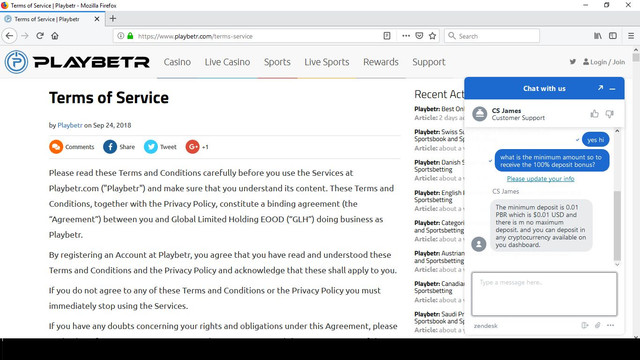
Task: Go to Firefox home page
Action: tap(55, 36)
